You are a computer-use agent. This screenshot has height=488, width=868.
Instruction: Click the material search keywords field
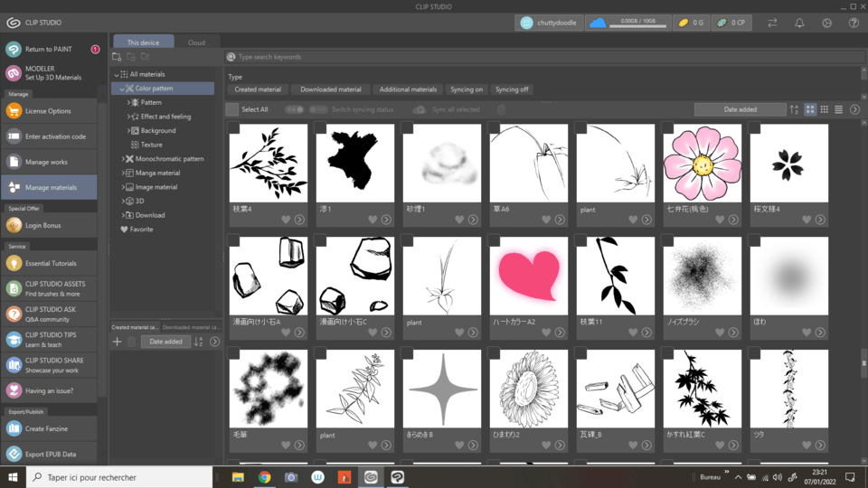pyautogui.click(x=545, y=57)
